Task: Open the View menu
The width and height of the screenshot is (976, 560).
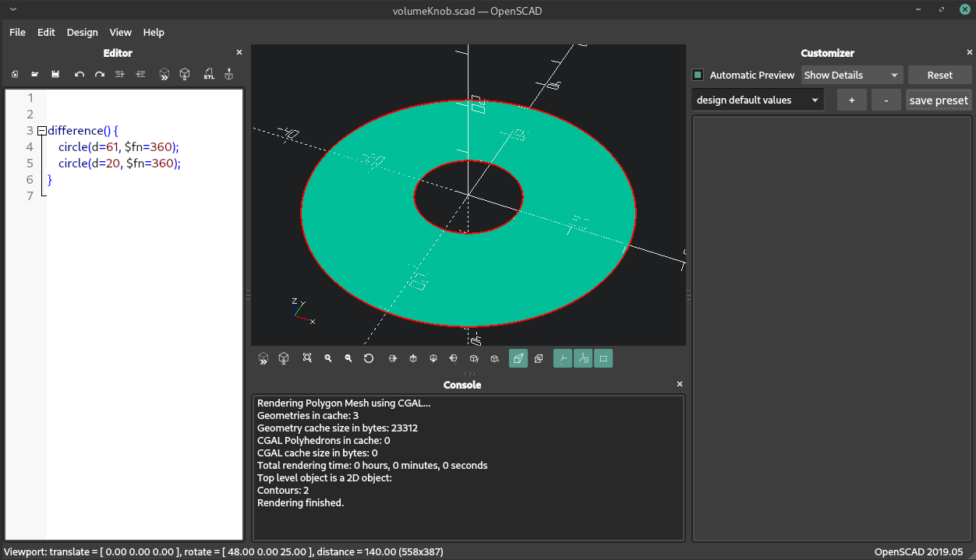Action: 120,32
